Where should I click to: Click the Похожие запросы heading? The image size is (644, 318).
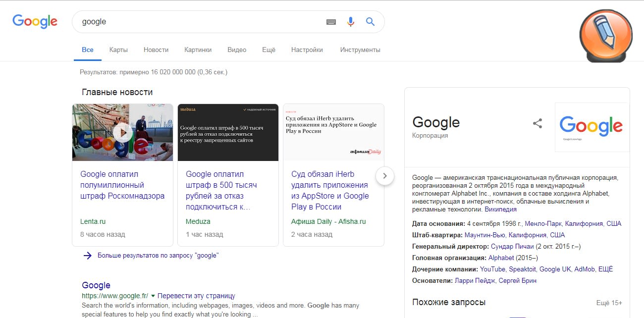tap(449, 302)
